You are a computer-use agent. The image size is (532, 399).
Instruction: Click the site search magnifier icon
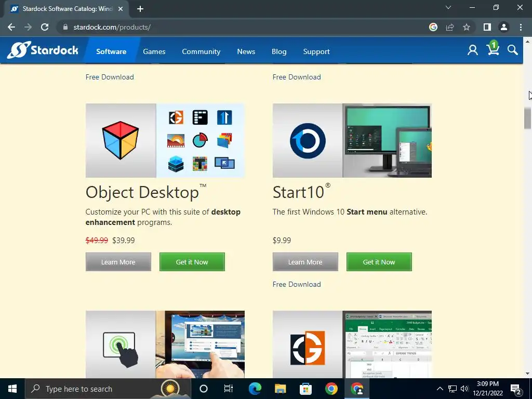tap(513, 50)
